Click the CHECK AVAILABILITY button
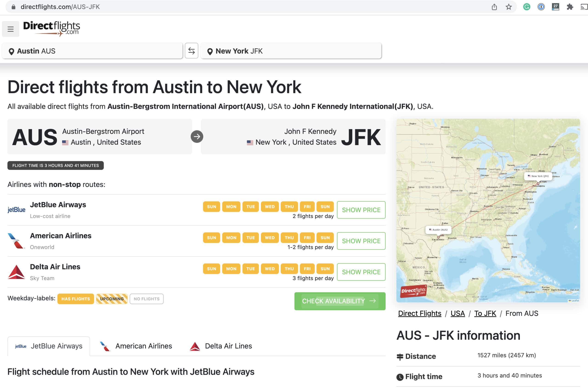Viewport: 588px width, 391px height. click(339, 301)
